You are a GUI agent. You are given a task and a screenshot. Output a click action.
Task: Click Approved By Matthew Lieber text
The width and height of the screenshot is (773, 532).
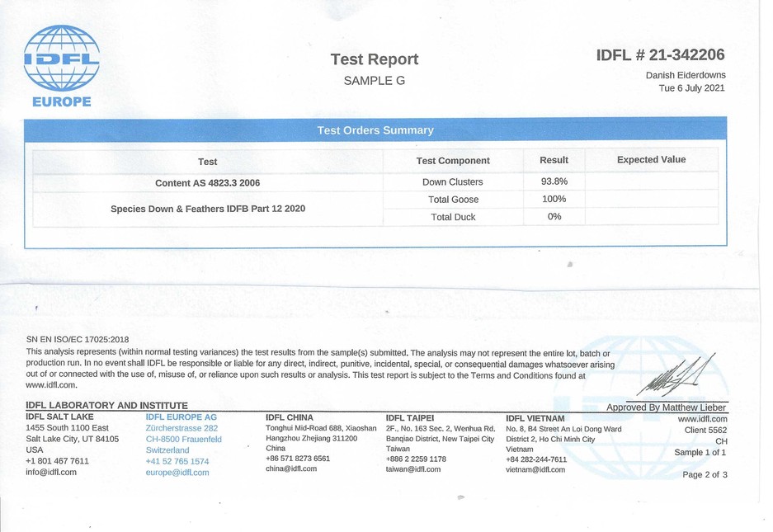pos(666,407)
